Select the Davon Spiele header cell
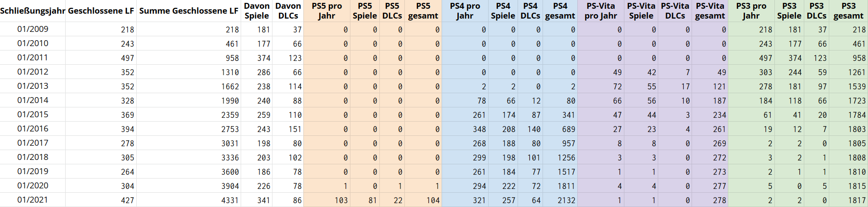The width and height of the screenshot is (868, 207). coord(257,11)
